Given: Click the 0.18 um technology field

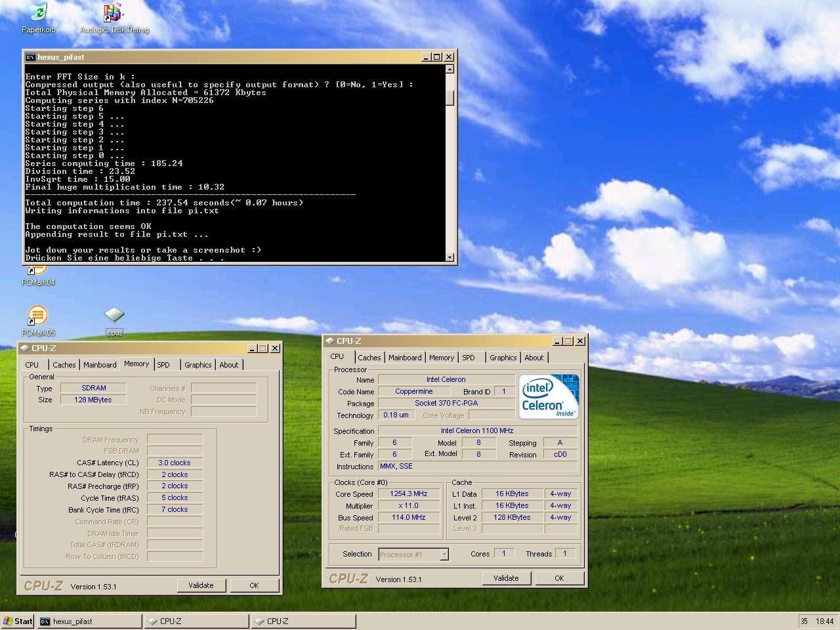Looking at the screenshot, I should coord(396,415).
